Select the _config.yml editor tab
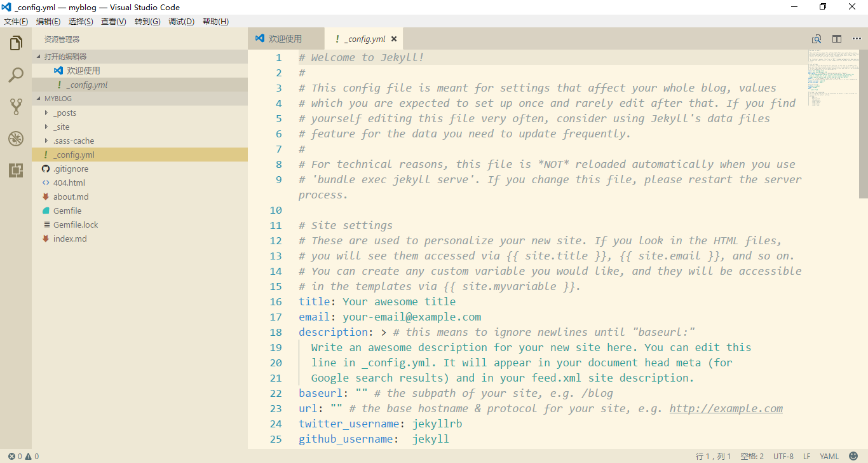The image size is (868, 463). point(363,39)
